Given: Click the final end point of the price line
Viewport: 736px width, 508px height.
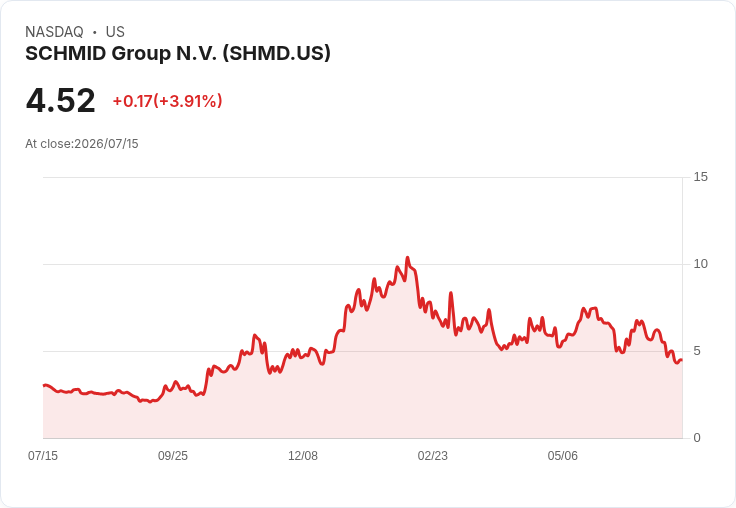Looking at the screenshot, I should coord(682,360).
